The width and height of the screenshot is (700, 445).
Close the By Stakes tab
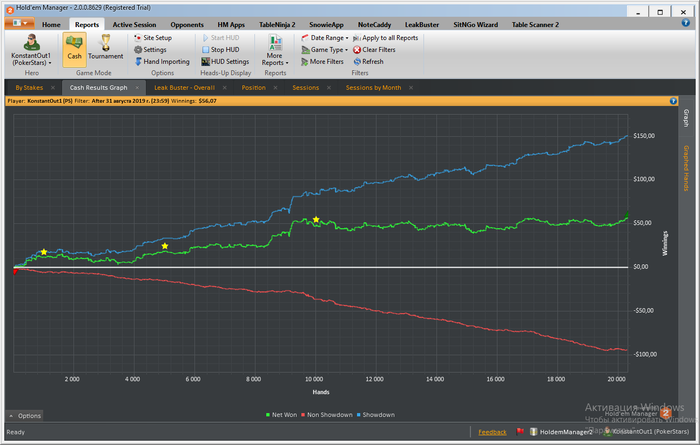[x=53, y=87]
